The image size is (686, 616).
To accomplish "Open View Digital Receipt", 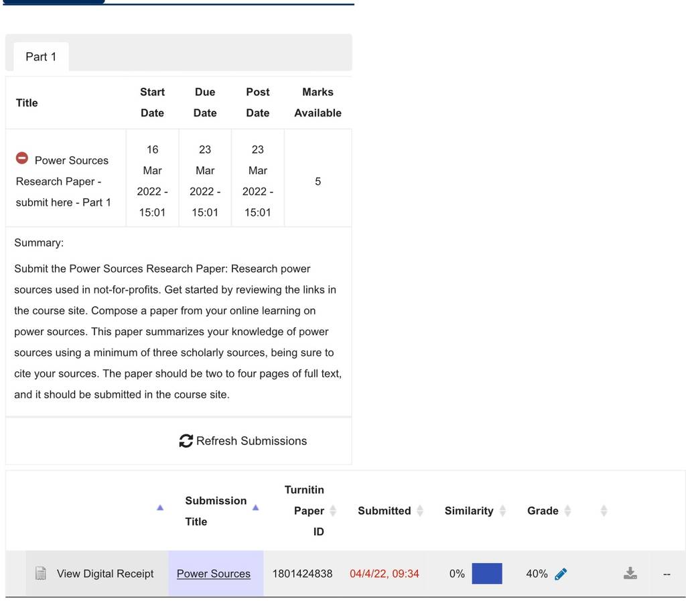I will pos(105,574).
